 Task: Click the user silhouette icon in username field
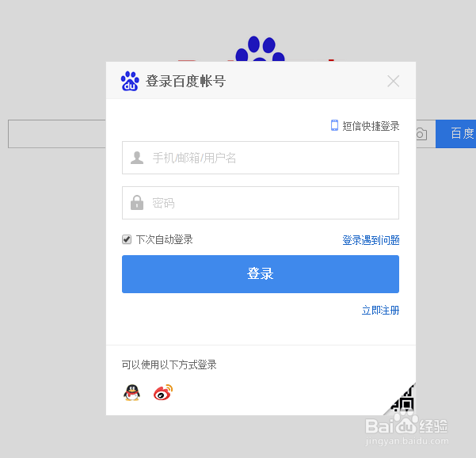click(137, 158)
